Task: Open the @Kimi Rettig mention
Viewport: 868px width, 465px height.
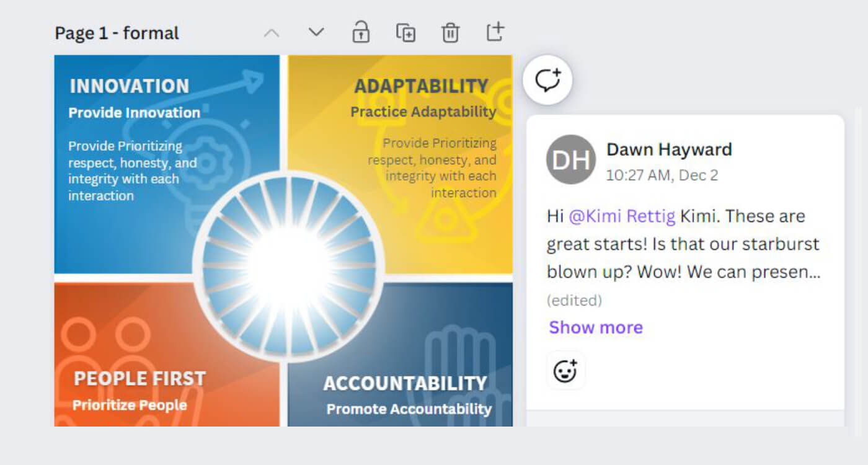Action: tap(622, 216)
